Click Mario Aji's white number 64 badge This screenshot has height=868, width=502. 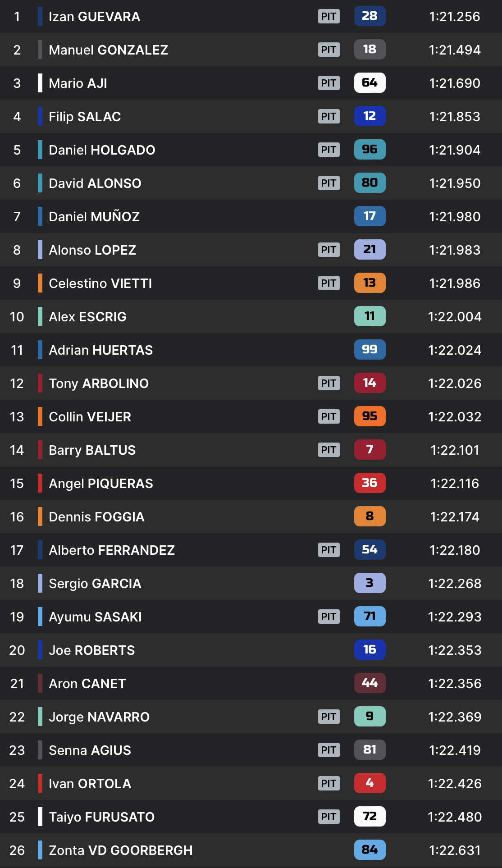pyautogui.click(x=370, y=83)
